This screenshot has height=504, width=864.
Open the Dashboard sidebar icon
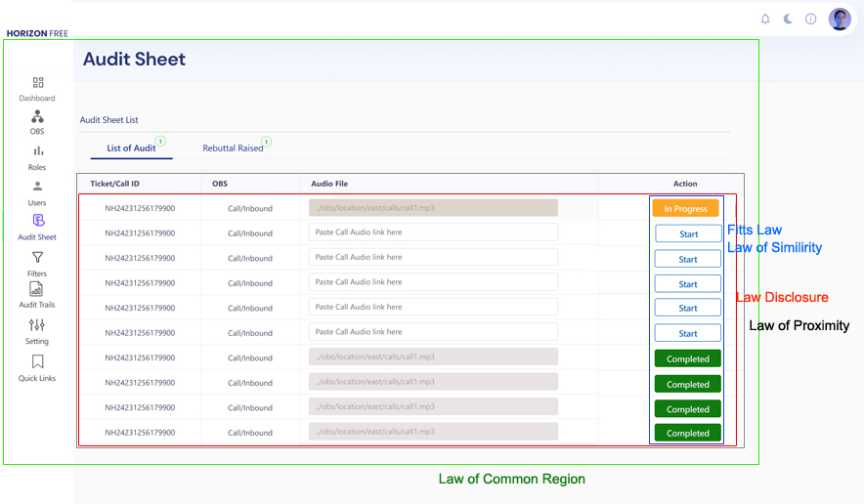click(x=37, y=83)
